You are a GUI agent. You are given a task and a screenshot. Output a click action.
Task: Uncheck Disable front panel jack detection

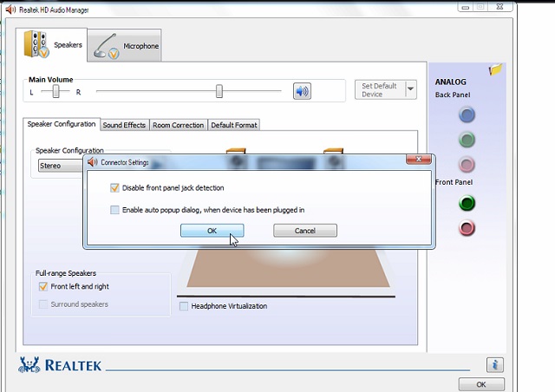pyautogui.click(x=115, y=187)
